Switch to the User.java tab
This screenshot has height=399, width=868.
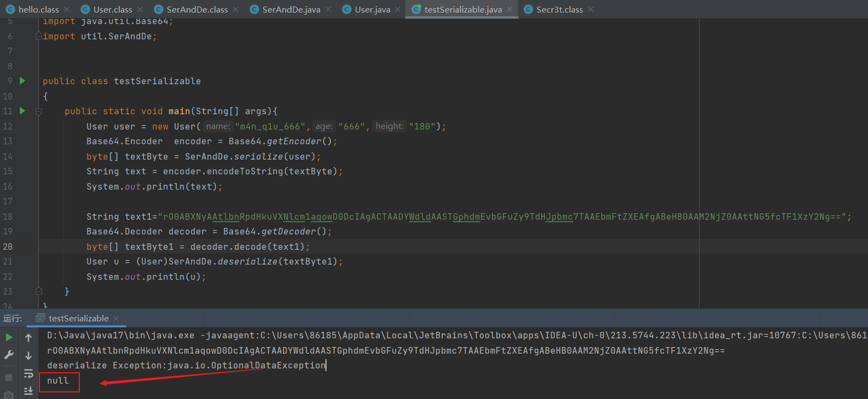(x=372, y=9)
